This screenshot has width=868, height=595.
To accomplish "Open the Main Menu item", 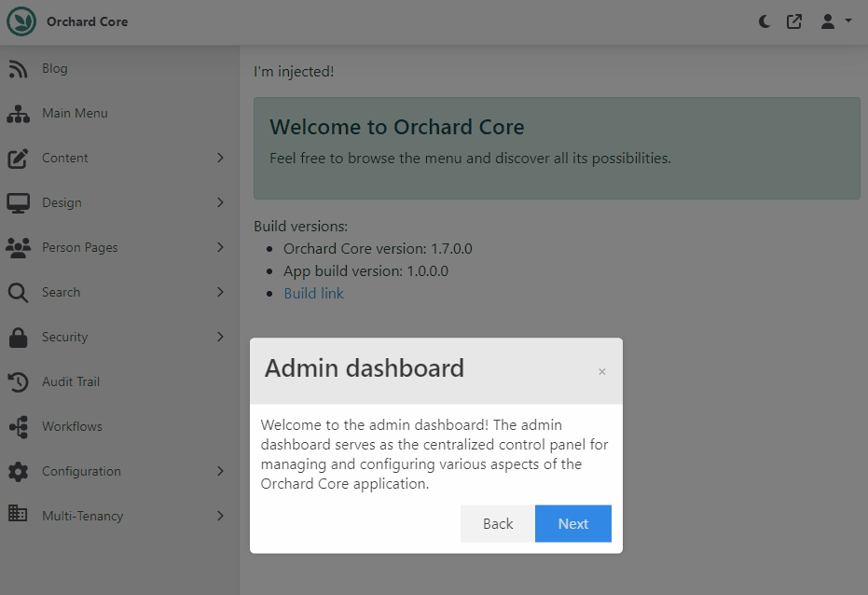I will pyautogui.click(x=75, y=113).
